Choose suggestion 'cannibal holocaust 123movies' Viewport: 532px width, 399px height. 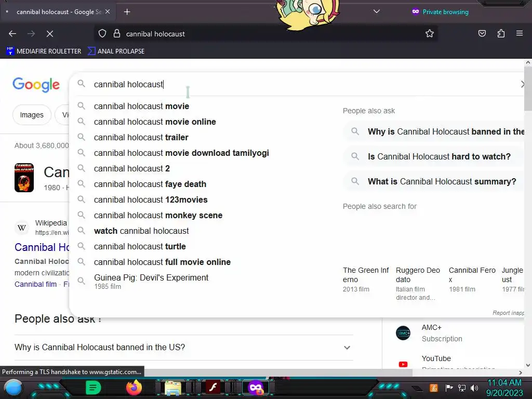tap(151, 200)
